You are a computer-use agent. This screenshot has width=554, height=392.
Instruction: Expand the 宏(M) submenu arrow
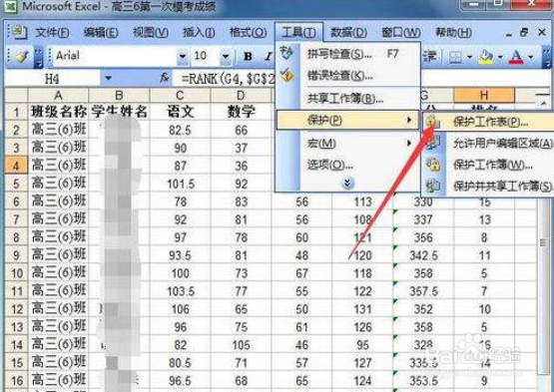click(409, 143)
